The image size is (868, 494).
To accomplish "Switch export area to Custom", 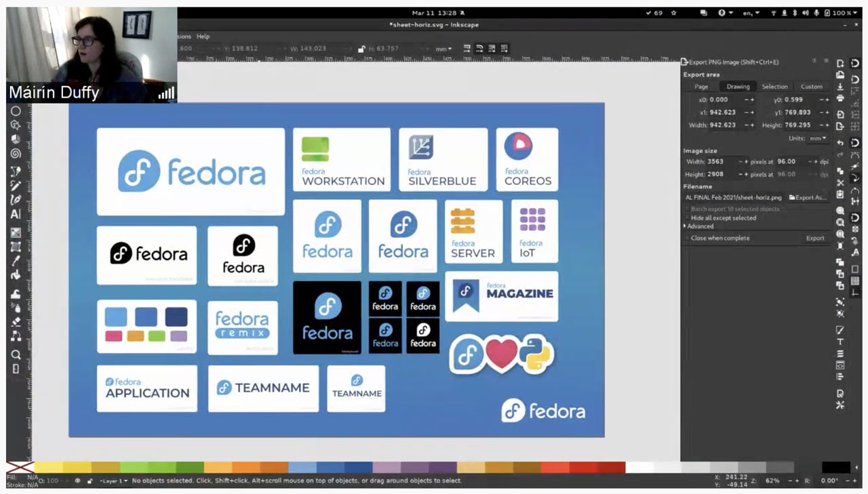I will pos(811,87).
